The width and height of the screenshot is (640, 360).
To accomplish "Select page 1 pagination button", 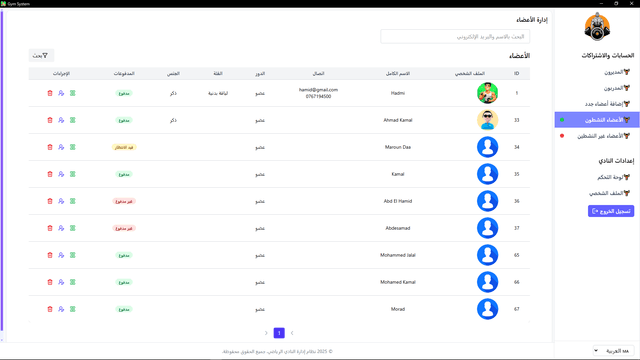I will tap(279, 333).
